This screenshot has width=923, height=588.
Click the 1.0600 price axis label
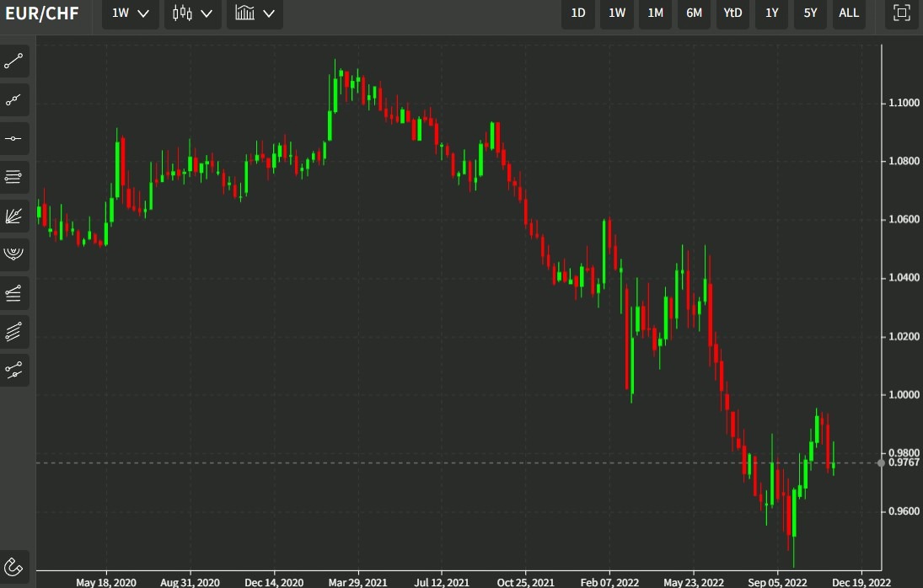click(x=904, y=219)
